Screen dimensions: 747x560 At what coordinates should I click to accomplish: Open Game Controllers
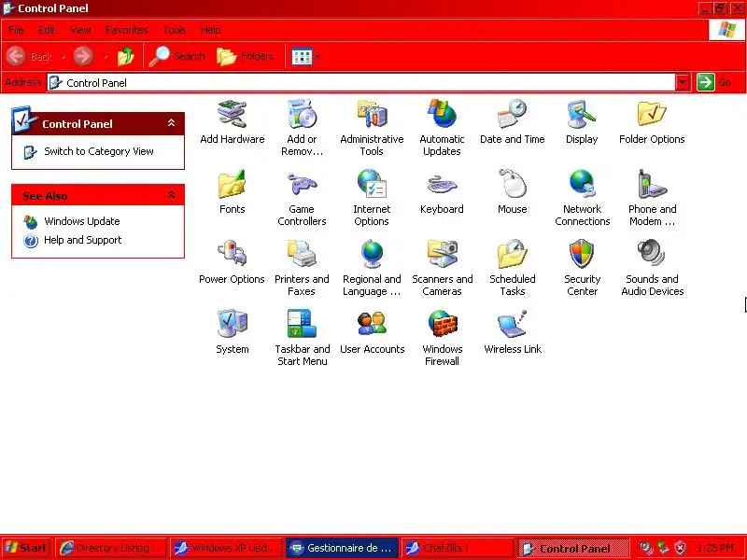pyautogui.click(x=302, y=198)
